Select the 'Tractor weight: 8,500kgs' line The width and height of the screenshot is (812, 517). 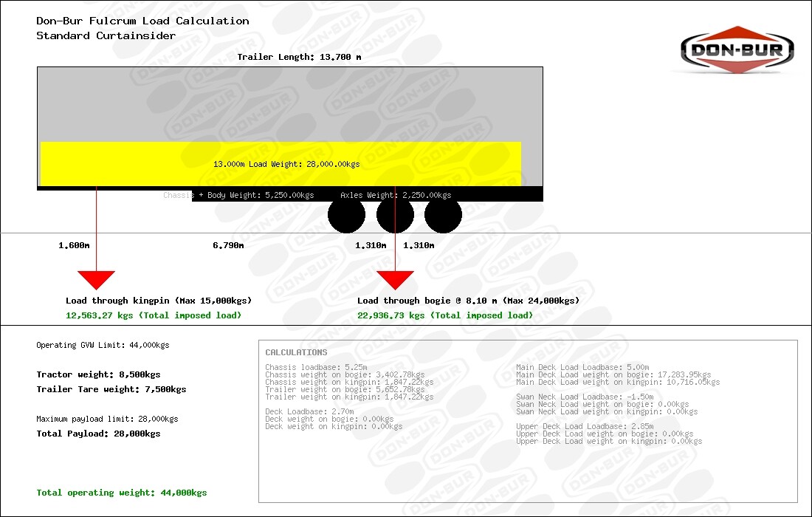98,374
